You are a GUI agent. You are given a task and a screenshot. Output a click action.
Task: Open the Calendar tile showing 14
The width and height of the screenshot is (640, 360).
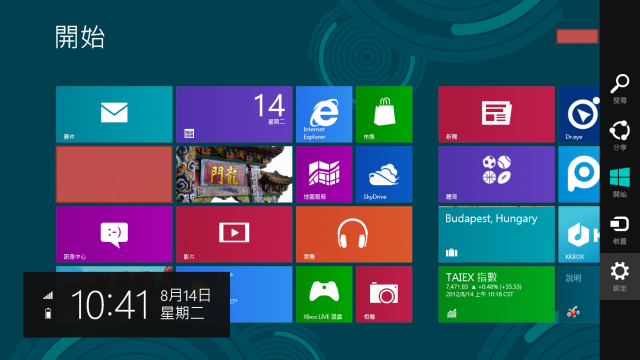click(x=234, y=114)
